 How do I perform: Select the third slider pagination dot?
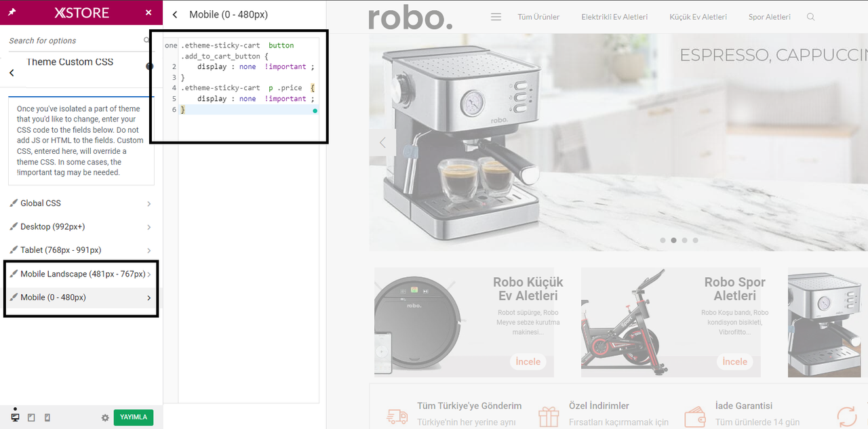click(x=684, y=240)
